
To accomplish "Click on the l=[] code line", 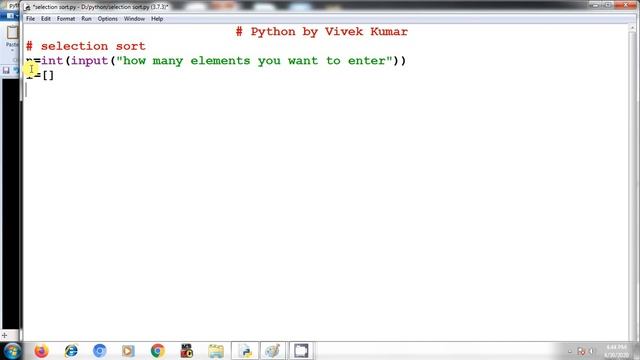I will [x=40, y=76].
